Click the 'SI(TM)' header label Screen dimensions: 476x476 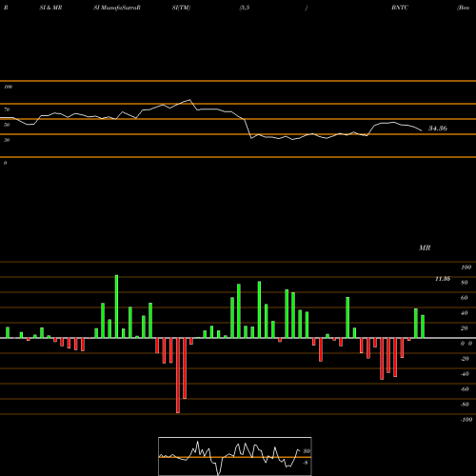tap(181, 8)
